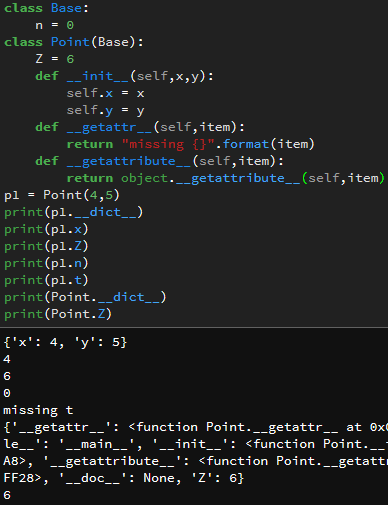This screenshot has height=505, width=388.
Task: Click the print(Point.__dict__) statement
Action: (85, 297)
